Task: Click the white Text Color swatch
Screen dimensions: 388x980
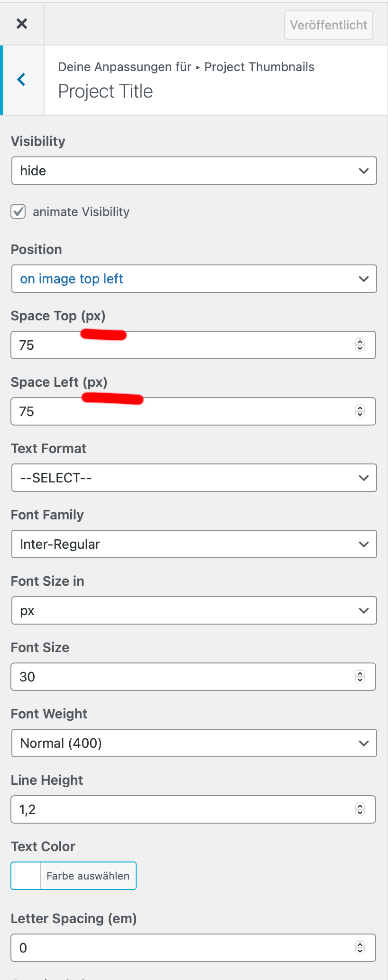Action: (x=26, y=876)
